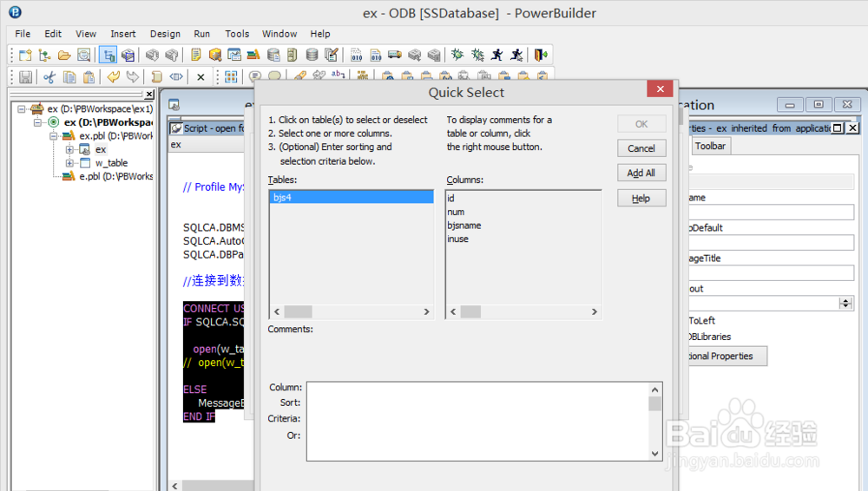868x491 pixels.
Task: Click the Select and Debug bug icon
Action: [477, 55]
